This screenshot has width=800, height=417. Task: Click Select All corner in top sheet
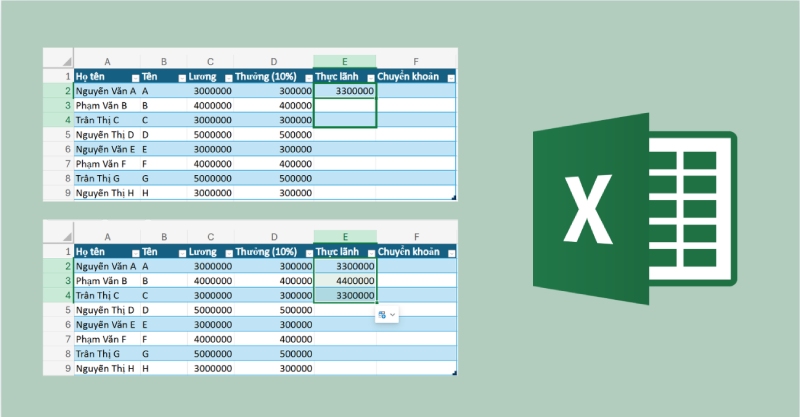pyautogui.click(x=67, y=62)
